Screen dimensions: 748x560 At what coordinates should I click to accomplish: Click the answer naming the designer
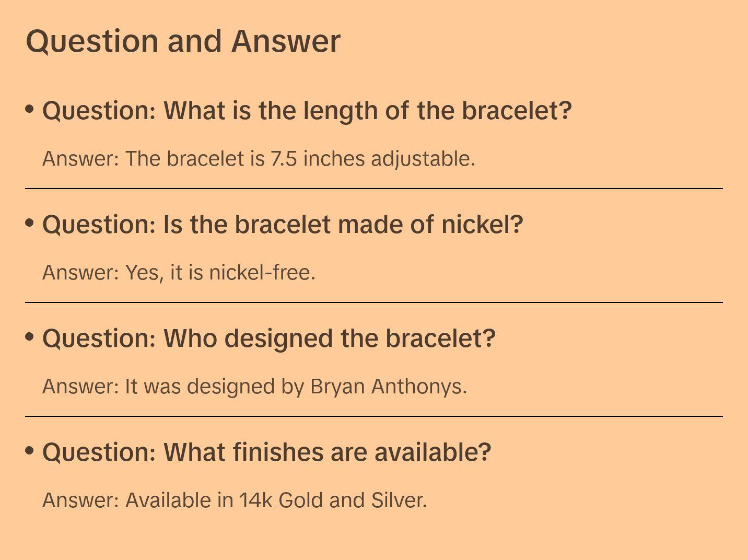coord(254,386)
